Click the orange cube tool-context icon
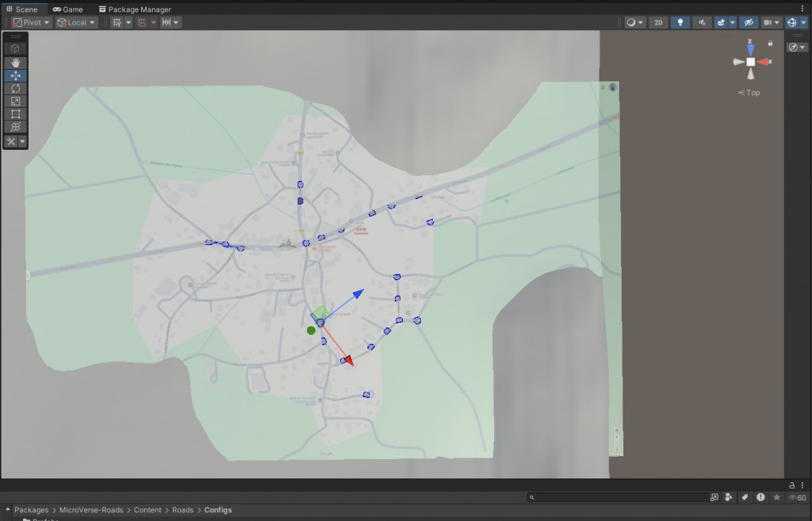 tap(15, 48)
